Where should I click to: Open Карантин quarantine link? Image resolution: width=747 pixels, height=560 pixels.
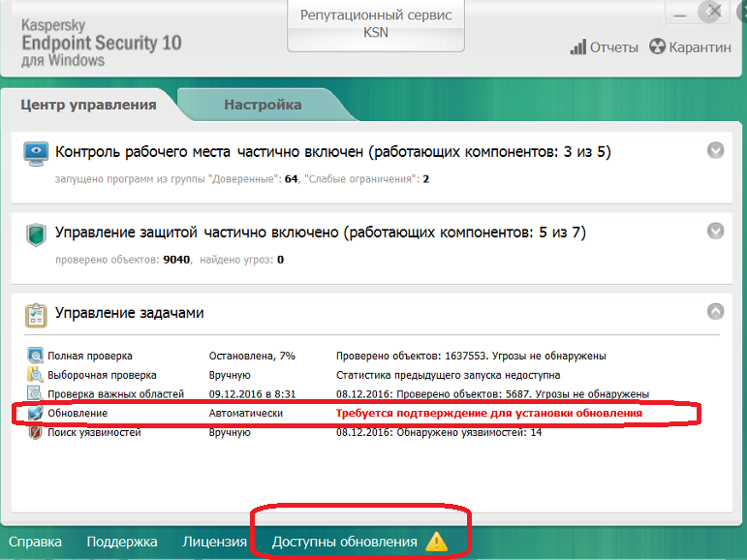point(700,47)
